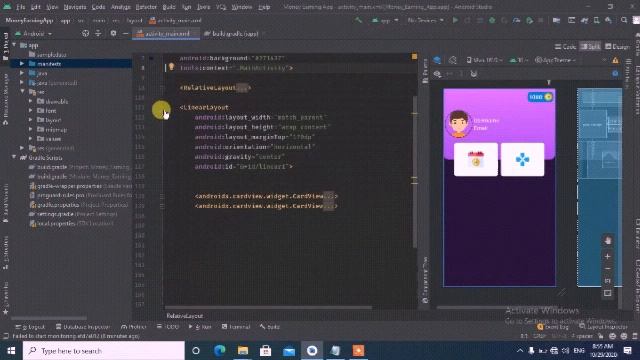640x360 pixels.
Task: Open the SDK Manager download icon
Action: (609, 20)
